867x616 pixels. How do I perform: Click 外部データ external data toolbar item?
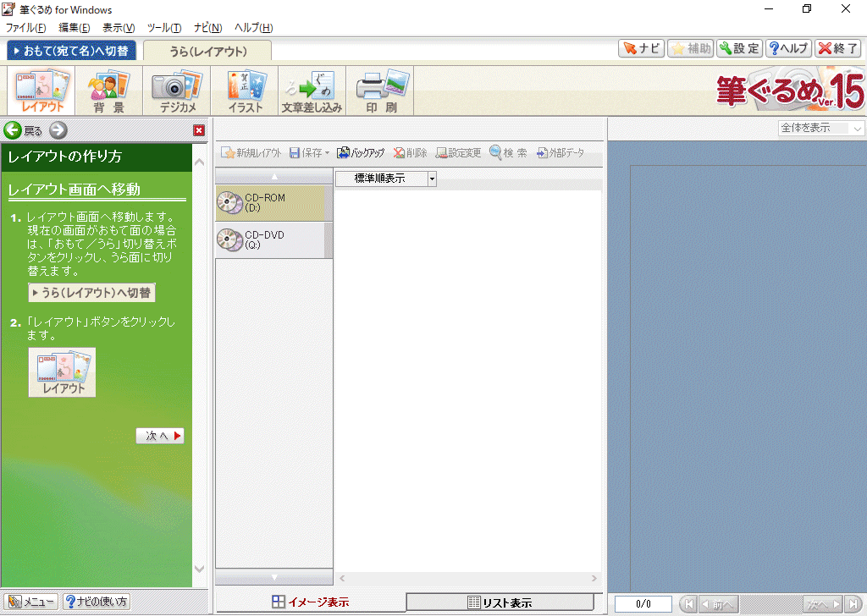click(561, 153)
